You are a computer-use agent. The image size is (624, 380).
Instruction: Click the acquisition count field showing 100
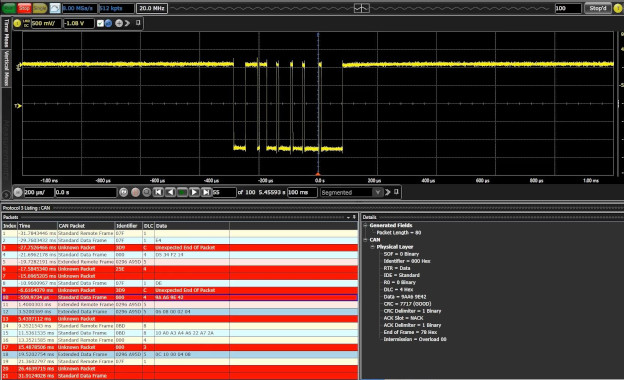[x=568, y=8]
